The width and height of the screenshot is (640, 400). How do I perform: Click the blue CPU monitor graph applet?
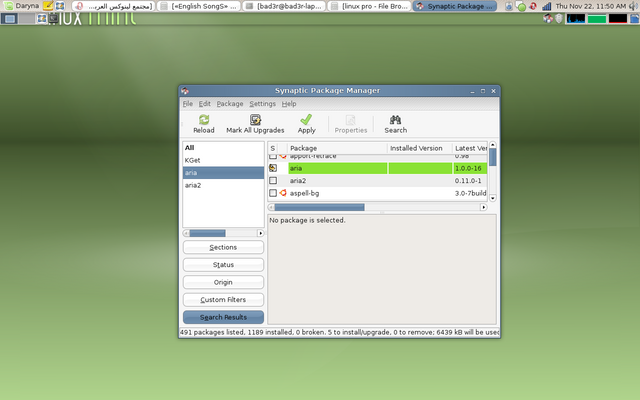click(576, 18)
